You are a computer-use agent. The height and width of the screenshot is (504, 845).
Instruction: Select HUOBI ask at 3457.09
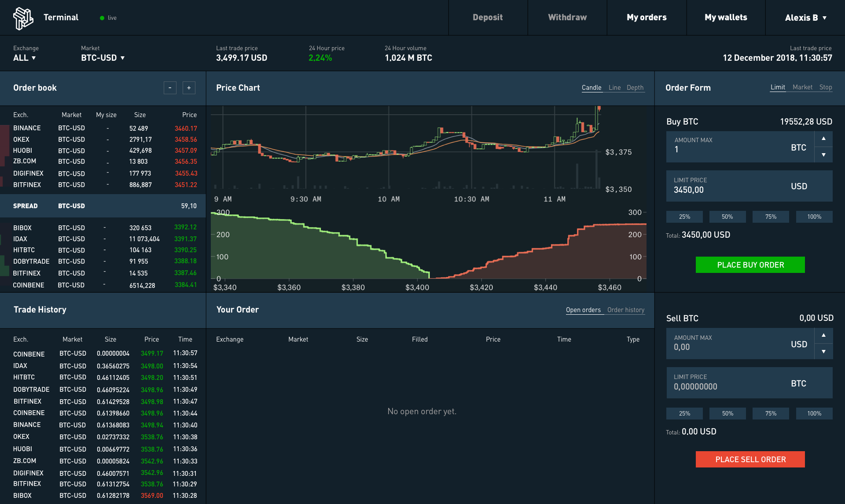click(103, 151)
